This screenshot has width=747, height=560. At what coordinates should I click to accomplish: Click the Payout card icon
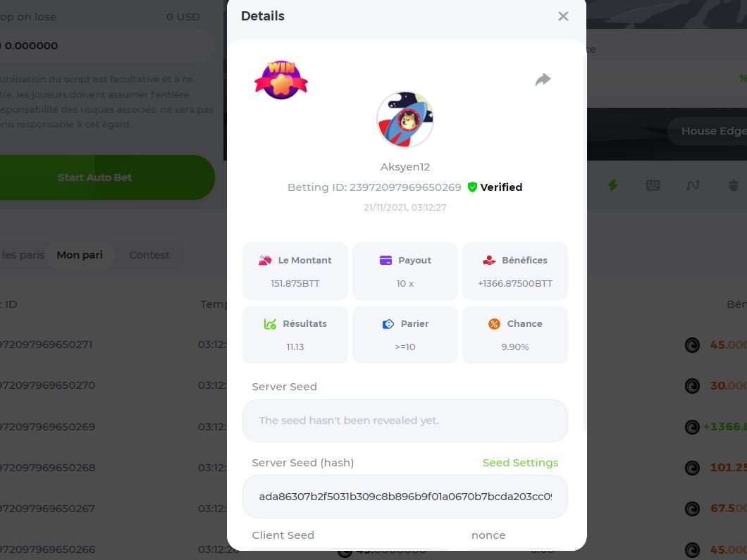(x=385, y=260)
